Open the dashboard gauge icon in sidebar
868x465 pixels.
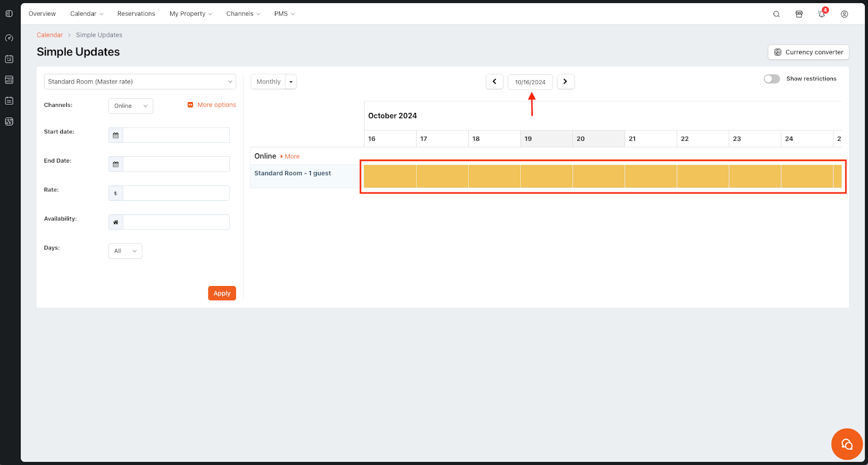[x=9, y=38]
